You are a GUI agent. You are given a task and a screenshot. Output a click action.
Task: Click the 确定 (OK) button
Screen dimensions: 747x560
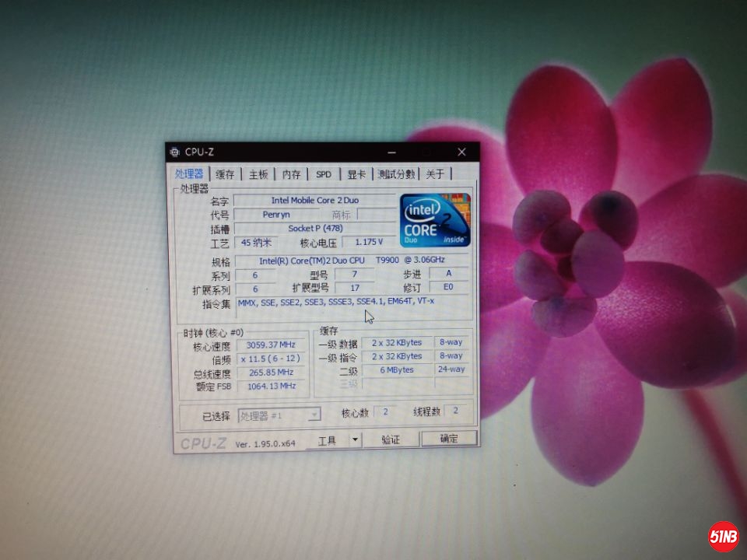point(449,439)
